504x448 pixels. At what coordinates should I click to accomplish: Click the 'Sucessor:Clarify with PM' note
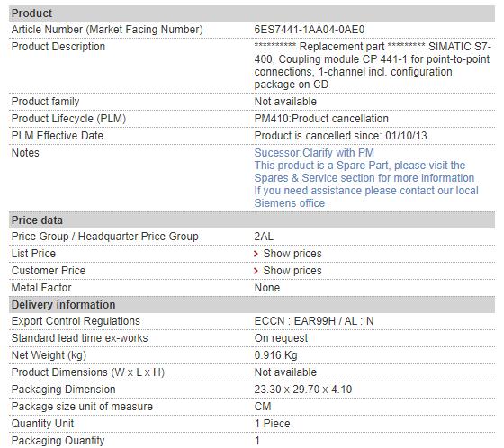314,153
